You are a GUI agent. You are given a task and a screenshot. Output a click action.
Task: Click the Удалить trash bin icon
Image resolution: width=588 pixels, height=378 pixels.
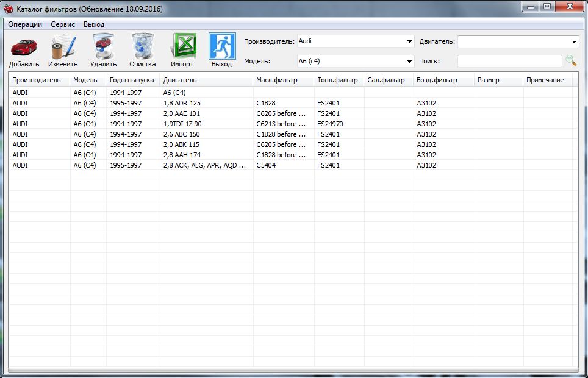point(103,46)
